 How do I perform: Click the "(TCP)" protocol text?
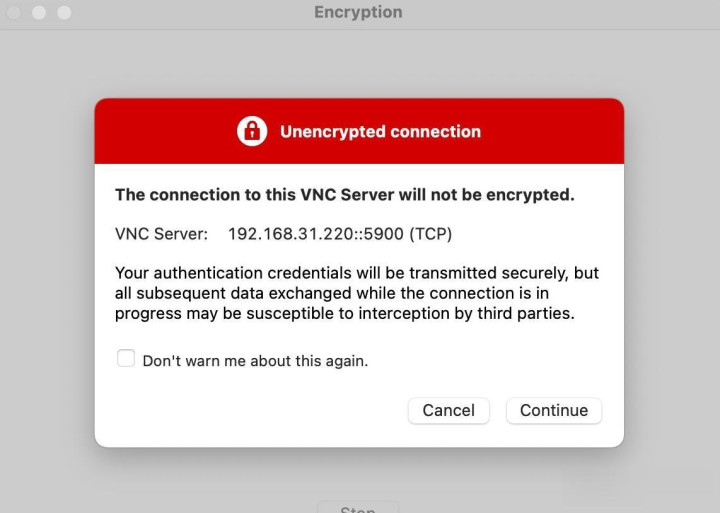[430, 234]
